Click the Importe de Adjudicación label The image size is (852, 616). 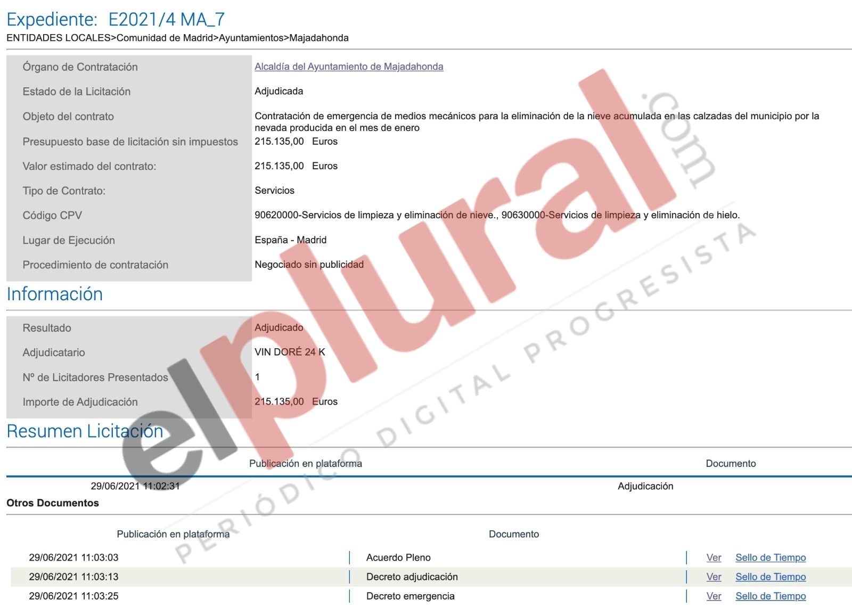(x=80, y=402)
